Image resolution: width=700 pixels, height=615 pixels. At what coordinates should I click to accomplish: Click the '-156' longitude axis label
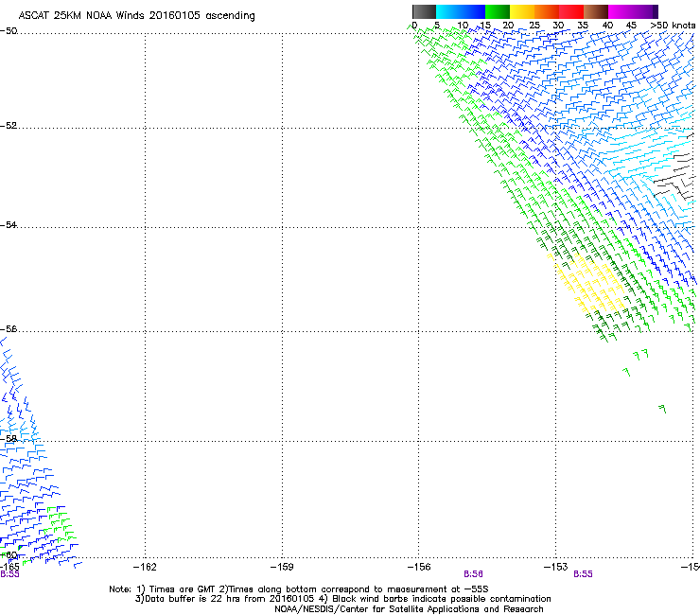[x=419, y=567]
